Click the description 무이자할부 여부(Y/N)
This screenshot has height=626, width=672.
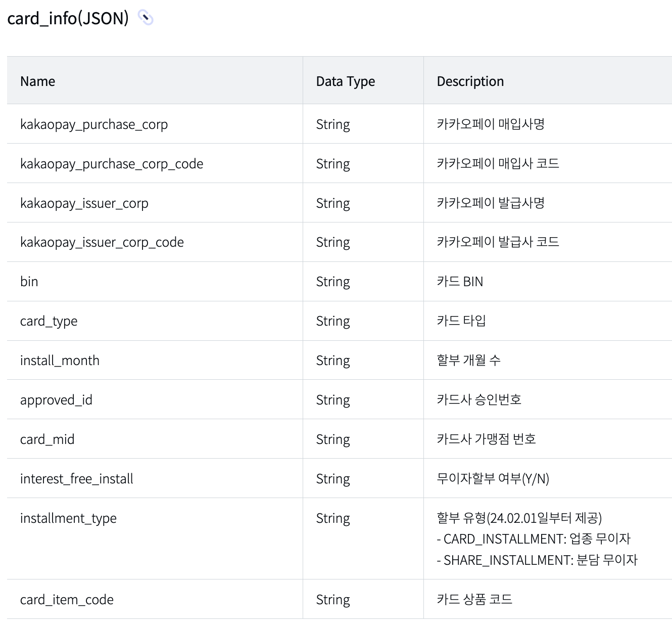coord(493,479)
